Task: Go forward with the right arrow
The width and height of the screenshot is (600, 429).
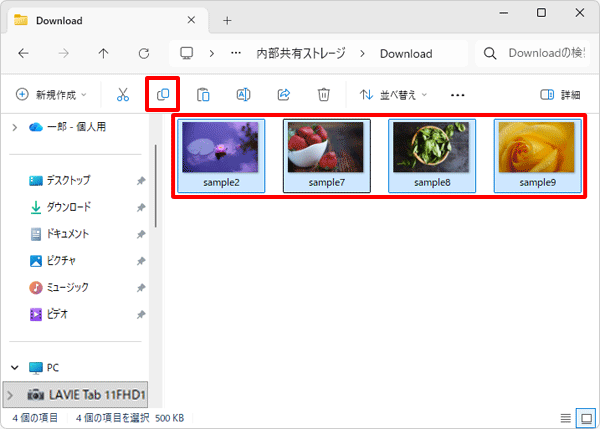Action: click(x=64, y=53)
